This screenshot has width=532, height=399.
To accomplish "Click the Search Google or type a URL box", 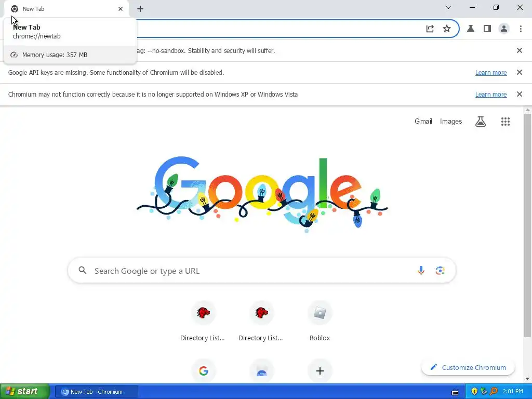I will 262,270.
